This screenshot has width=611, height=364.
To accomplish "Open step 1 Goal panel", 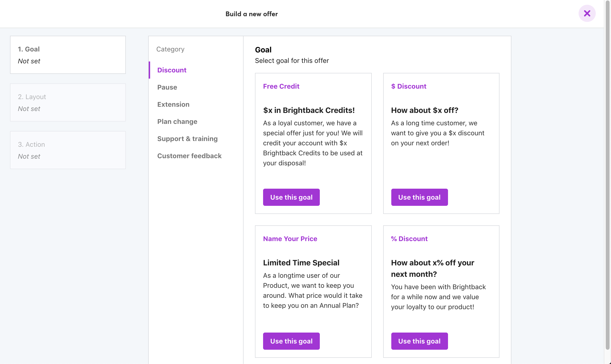I will 68,55.
